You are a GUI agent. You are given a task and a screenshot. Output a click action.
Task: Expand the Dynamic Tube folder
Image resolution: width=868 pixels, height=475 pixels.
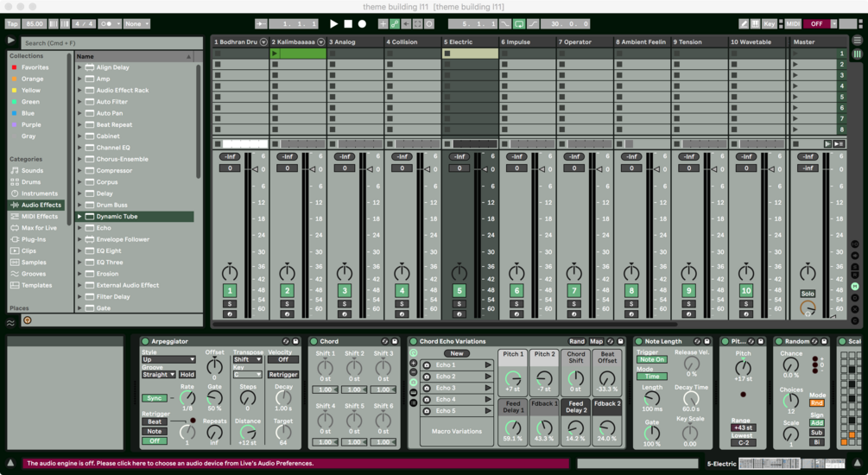point(79,217)
